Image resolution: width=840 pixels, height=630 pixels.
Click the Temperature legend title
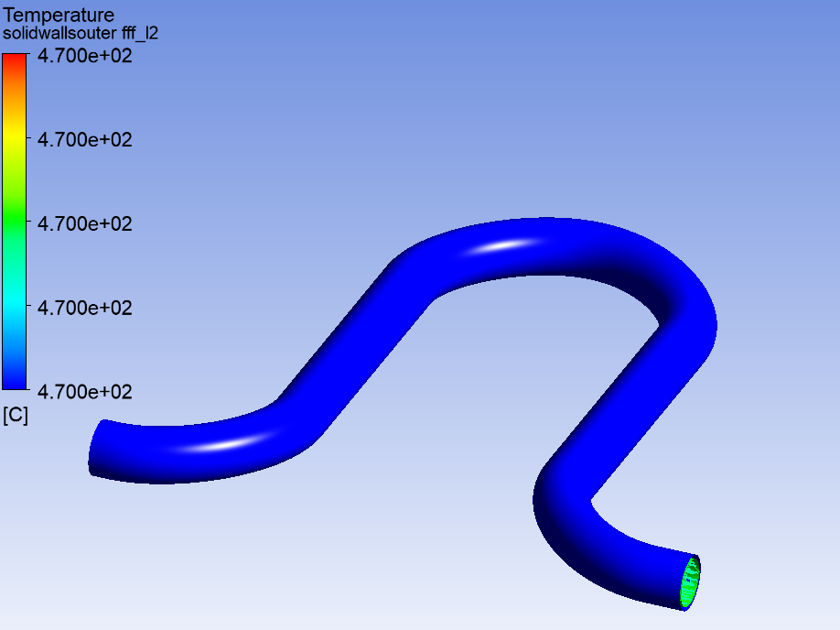pos(59,15)
